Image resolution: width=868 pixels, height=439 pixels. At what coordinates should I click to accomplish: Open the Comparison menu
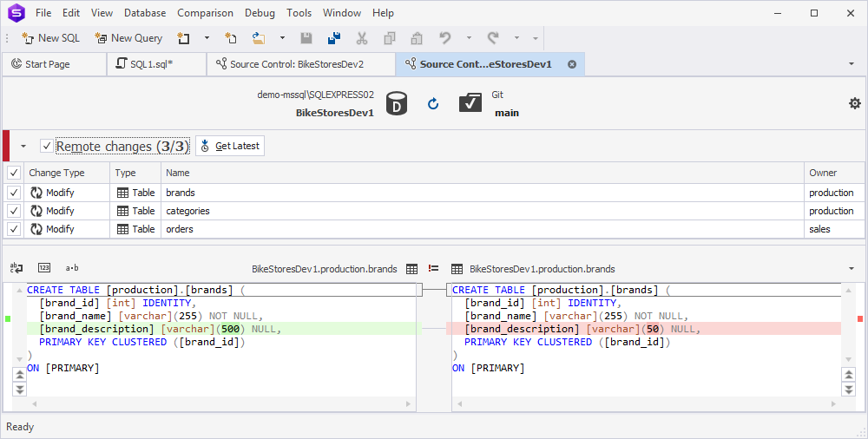(x=206, y=13)
